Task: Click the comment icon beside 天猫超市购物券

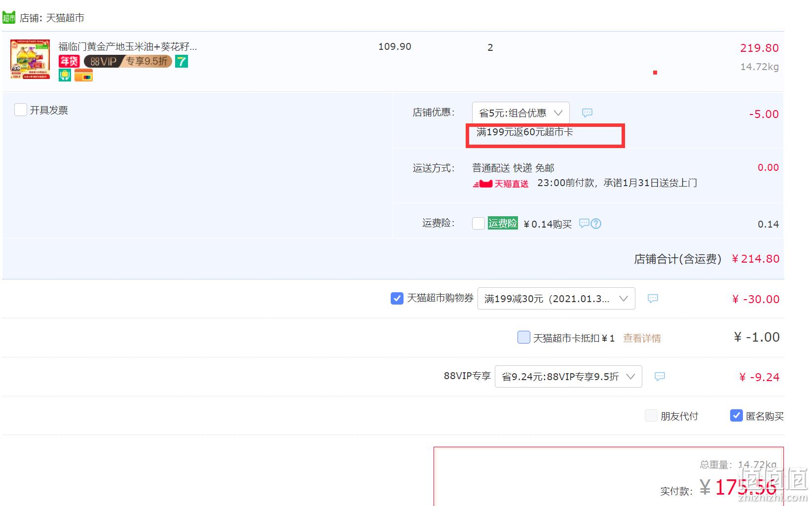Action: pos(653,298)
